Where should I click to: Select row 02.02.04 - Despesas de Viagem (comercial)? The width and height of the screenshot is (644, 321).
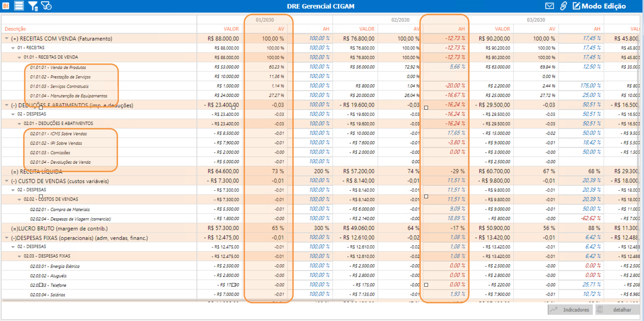[x=70, y=219]
